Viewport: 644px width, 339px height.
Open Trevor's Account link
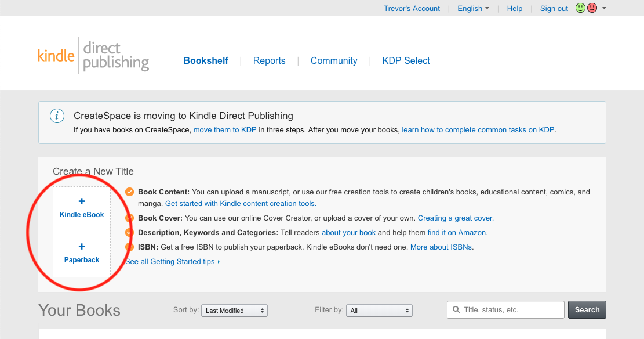[412, 9]
